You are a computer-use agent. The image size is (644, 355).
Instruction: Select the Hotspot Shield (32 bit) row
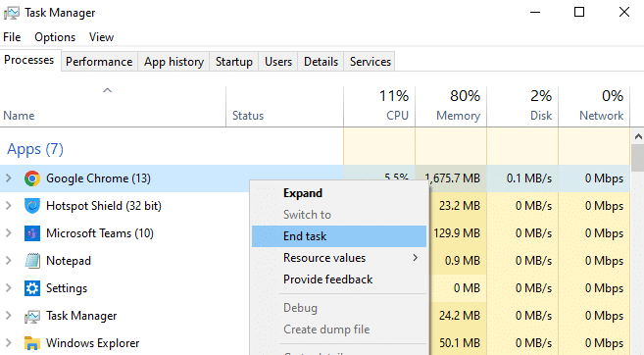click(104, 206)
